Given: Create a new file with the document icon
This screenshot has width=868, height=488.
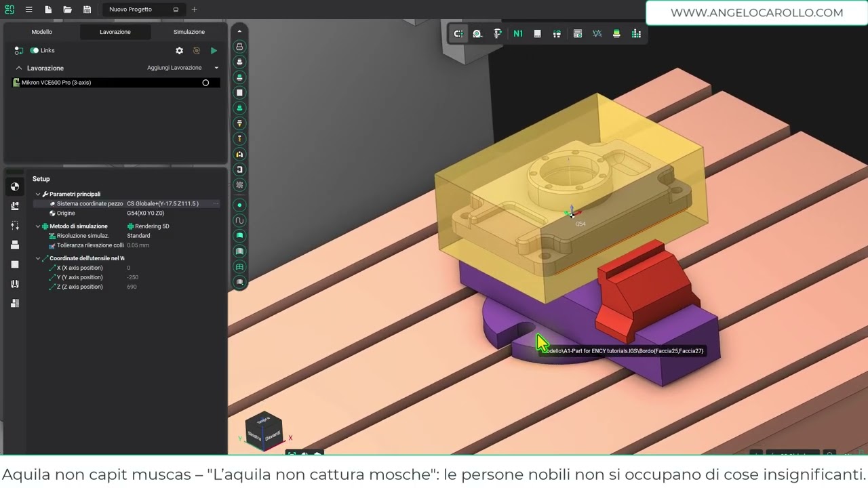Looking at the screenshot, I should coord(48,9).
